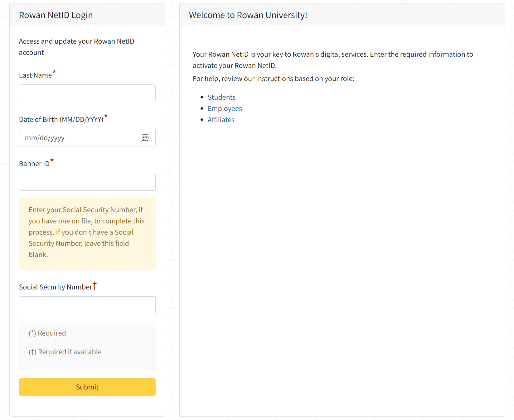
Task: Select the month segment of the birth date
Action: tap(31, 138)
